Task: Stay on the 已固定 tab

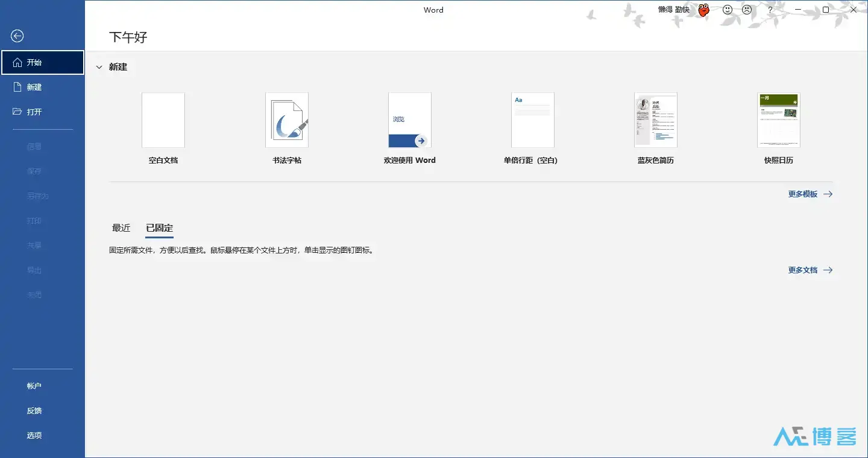Action: pos(159,228)
